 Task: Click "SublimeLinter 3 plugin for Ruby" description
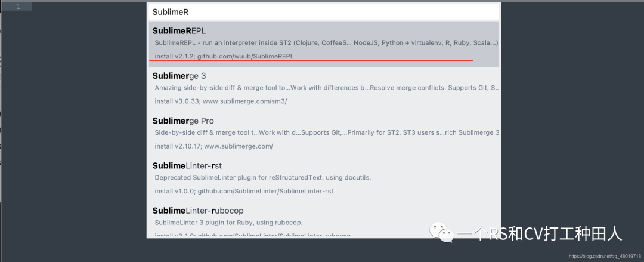click(x=228, y=223)
